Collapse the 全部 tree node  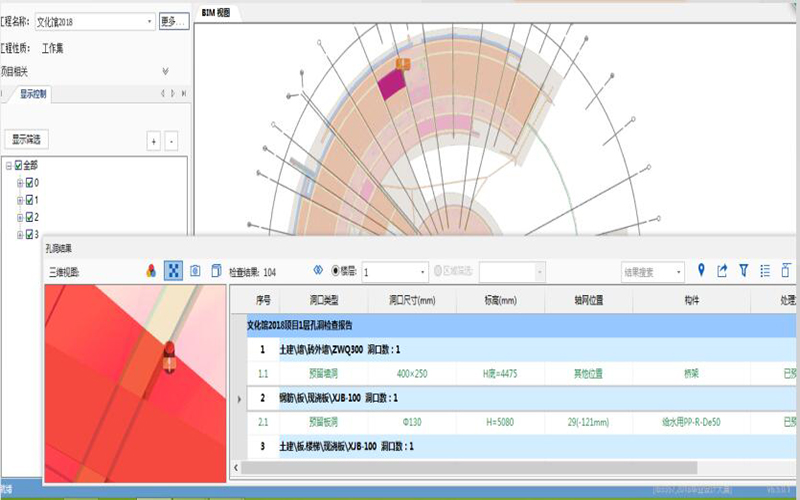pos(9,166)
